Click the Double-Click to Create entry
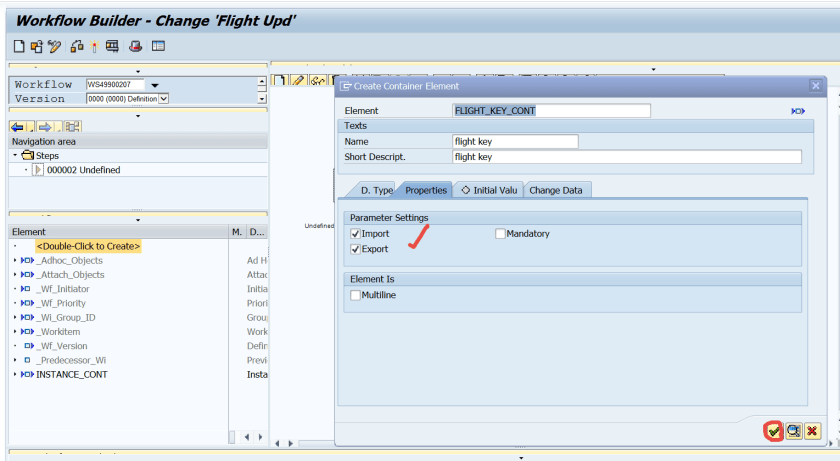This screenshot has height=461, width=840. (x=88, y=246)
